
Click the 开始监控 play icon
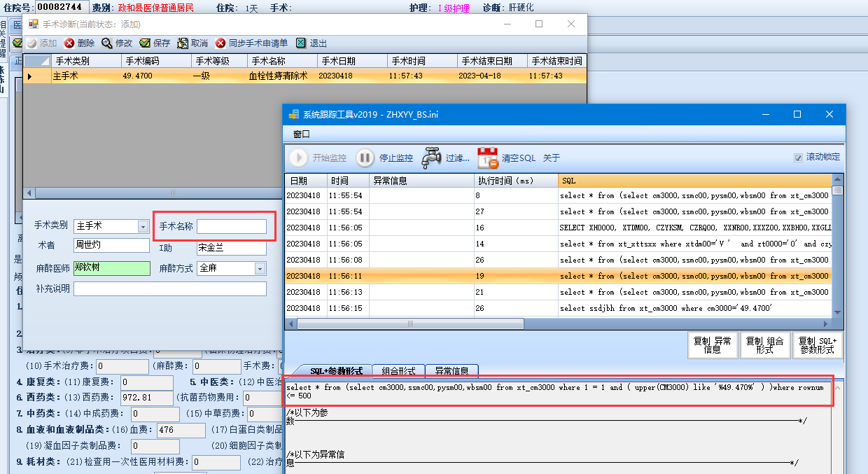tap(298, 158)
